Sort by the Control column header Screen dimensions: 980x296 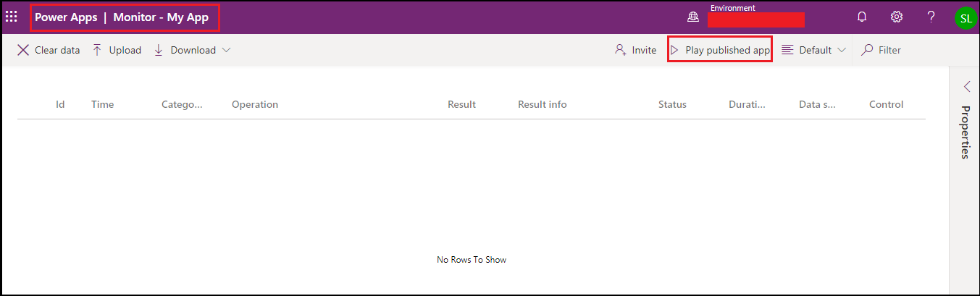[886, 104]
